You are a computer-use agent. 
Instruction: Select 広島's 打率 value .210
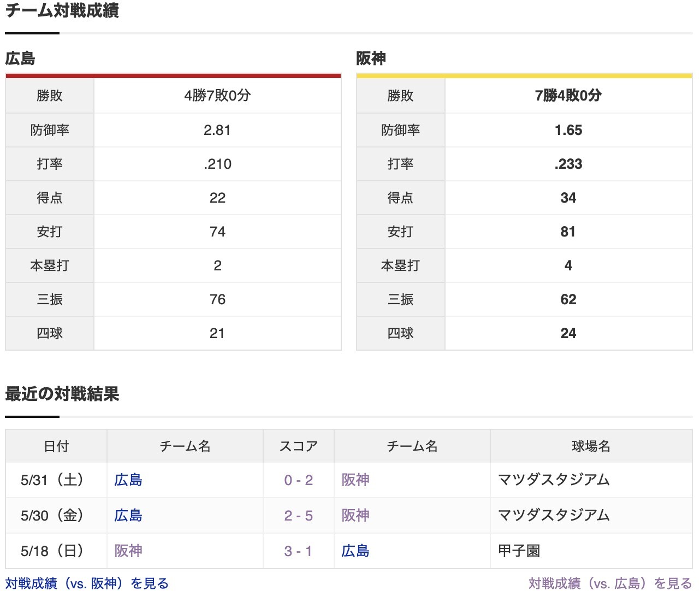217,164
